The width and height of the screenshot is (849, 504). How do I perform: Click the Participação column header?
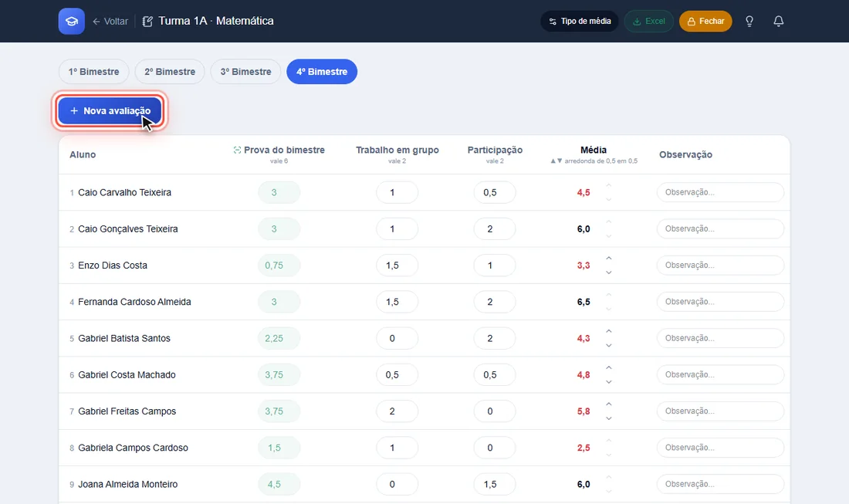pos(495,150)
